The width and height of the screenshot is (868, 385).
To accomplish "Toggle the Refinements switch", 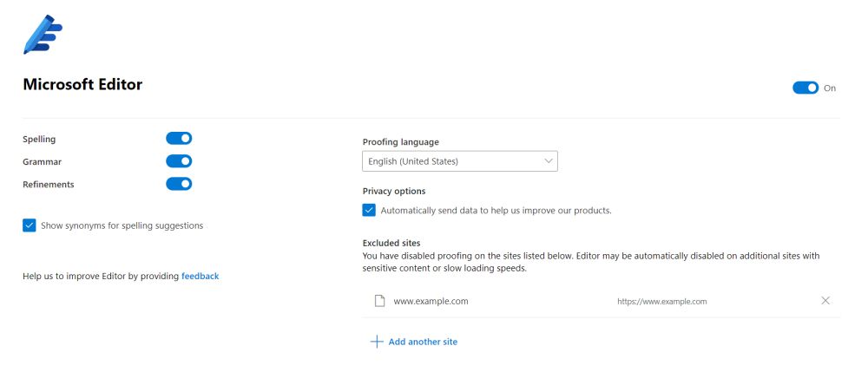I will tap(179, 184).
